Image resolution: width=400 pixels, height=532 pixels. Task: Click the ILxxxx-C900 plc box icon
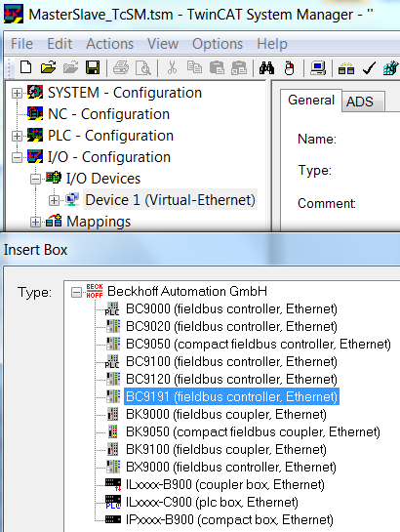tap(113, 502)
